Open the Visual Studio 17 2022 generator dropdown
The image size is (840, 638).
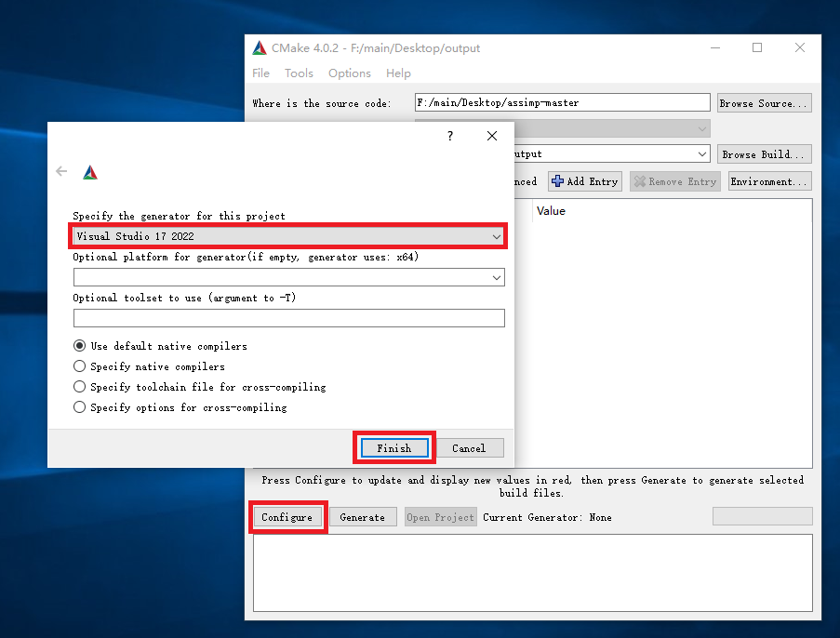click(x=288, y=236)
